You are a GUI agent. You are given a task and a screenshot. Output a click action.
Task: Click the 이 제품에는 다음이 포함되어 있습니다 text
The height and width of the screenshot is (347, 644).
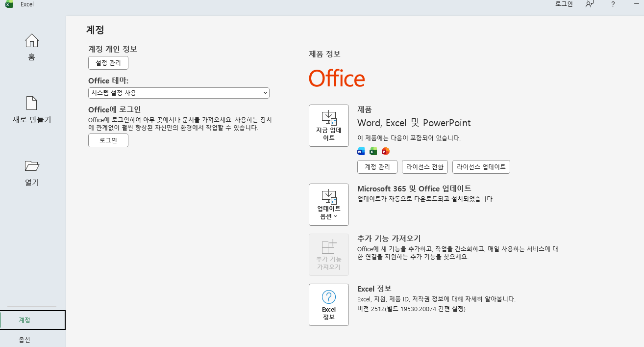[x=409, y=138]
